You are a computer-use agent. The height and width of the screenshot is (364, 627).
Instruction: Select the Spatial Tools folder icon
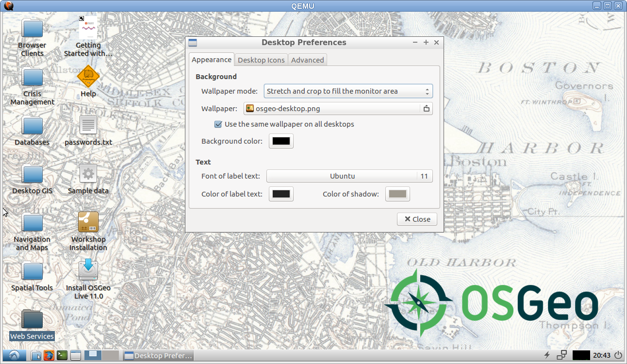(x=33, y=271)
